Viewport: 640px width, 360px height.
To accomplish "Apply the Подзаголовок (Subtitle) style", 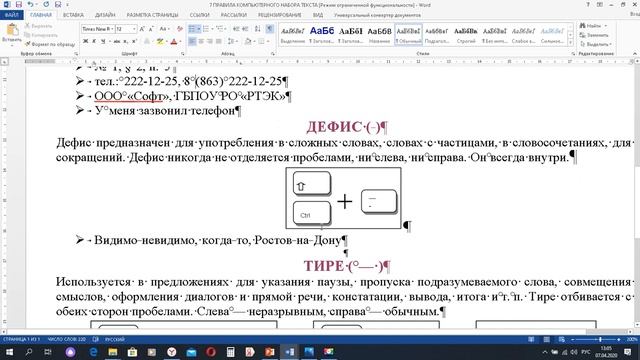I will coord(437,35).
